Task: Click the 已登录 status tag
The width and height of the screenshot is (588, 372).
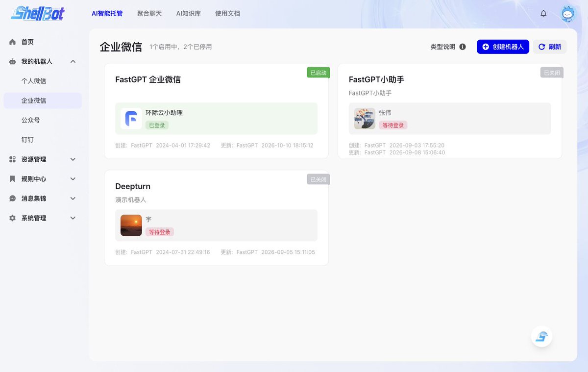Action: click(157, 125)
